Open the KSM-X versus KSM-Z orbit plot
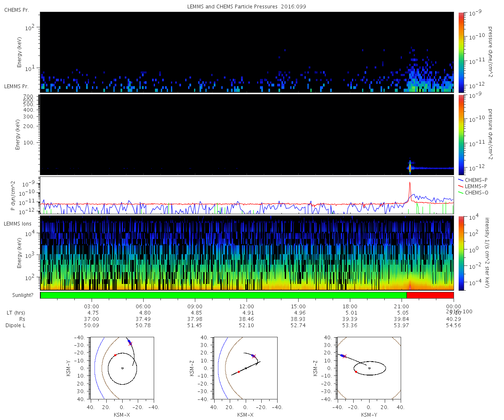 point(246,368)
